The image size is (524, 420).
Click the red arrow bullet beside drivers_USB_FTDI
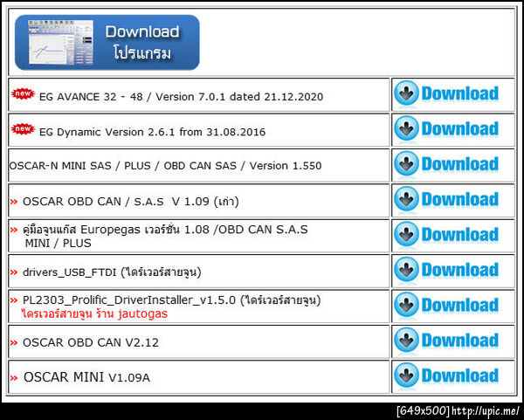click(x=14, y=272)
